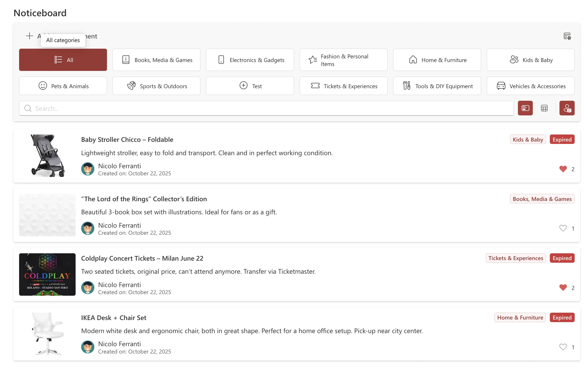Switch to the Sports & Outdoors category

point(156,86)
